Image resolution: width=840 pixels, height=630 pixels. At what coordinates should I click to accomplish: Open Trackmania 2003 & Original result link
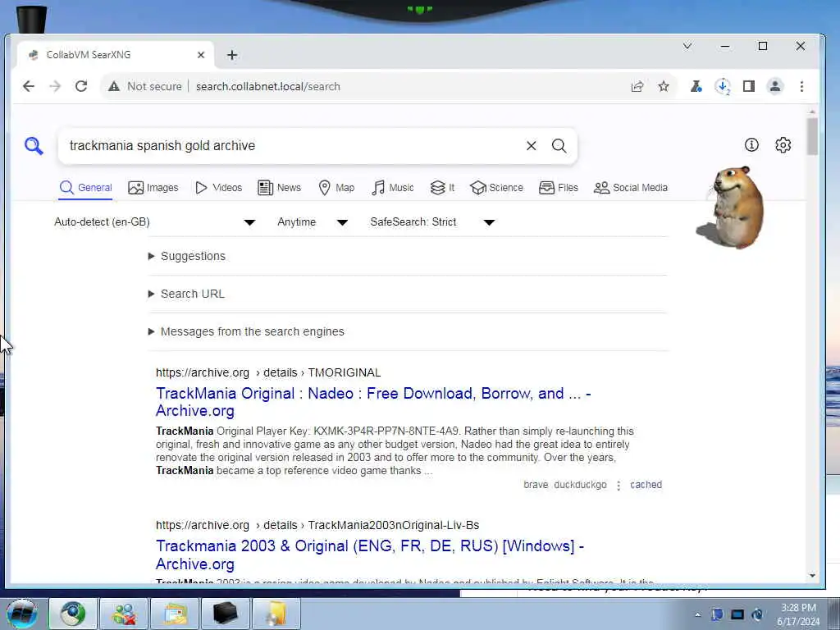370,555
